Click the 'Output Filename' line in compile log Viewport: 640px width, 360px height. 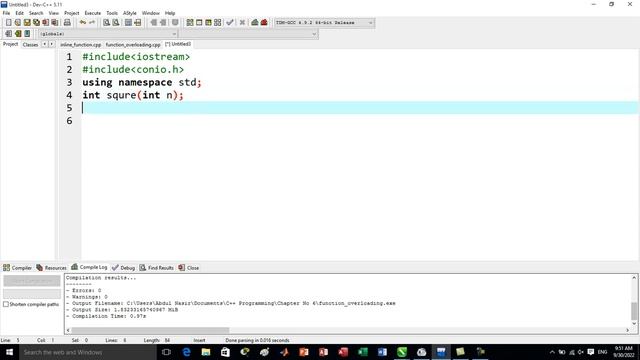(231, 303)
